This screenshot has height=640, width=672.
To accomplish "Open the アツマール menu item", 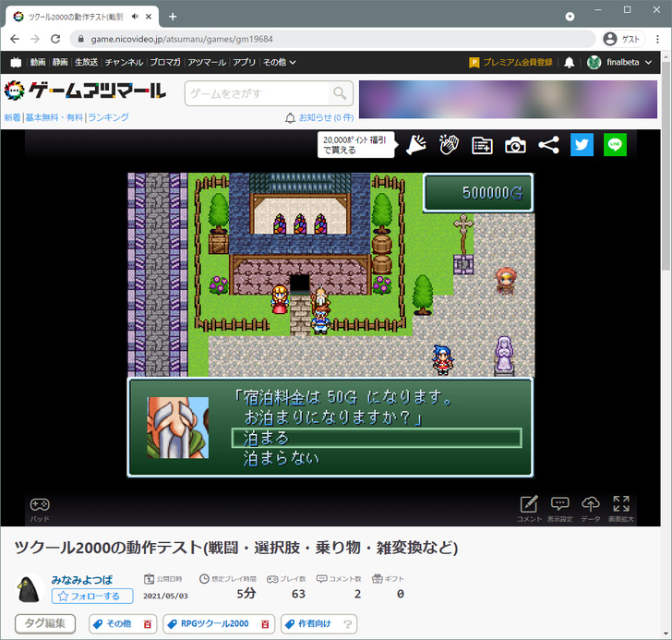I will 207,63.
